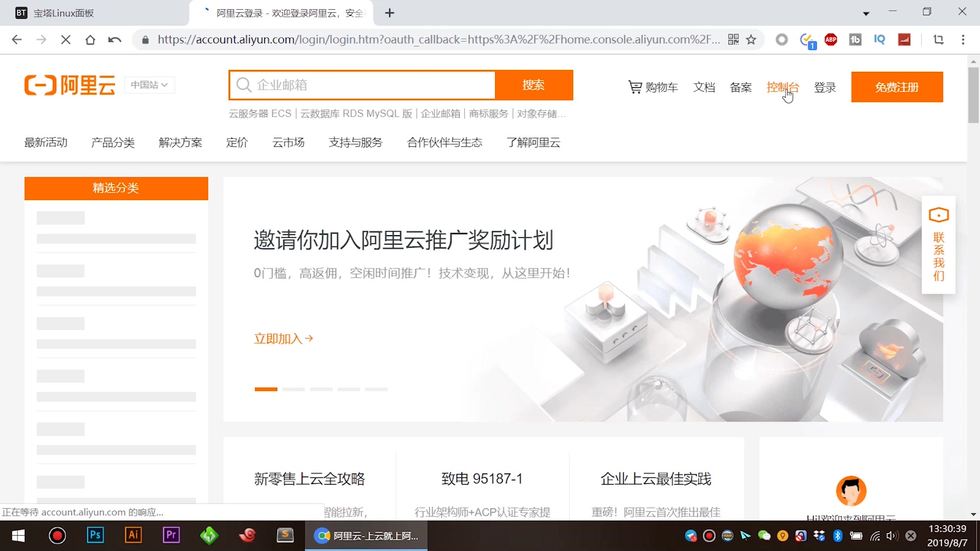980x551 pixels.
Task: Open 了解阿里云 menu
Action: [533, 142]
